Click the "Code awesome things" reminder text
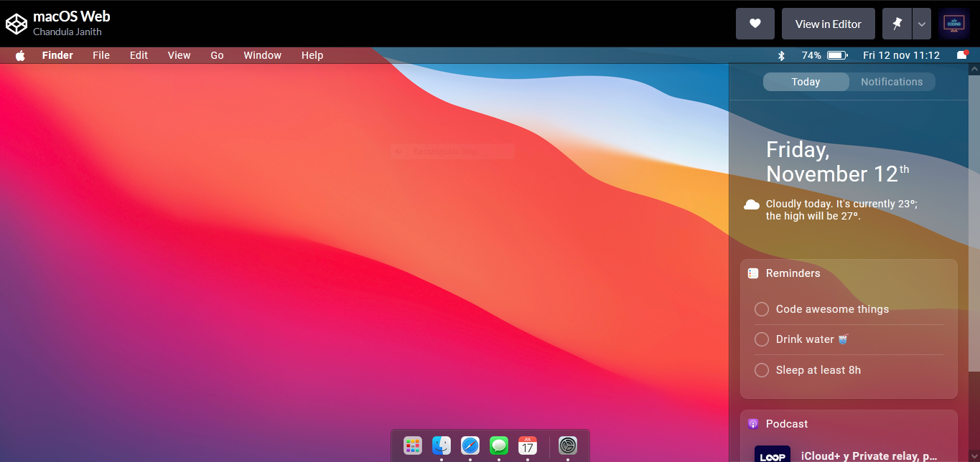This screenshot has height=462, width=980. pyautogui.click(x=832, y=309)
